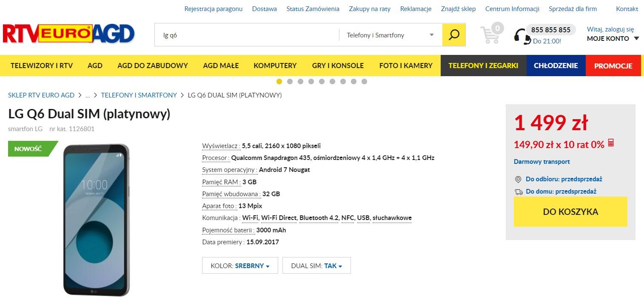Open the TELEFONY I ZEGARKI menu tab
This screenshot has width=644, height=303.
click(483, 66)
